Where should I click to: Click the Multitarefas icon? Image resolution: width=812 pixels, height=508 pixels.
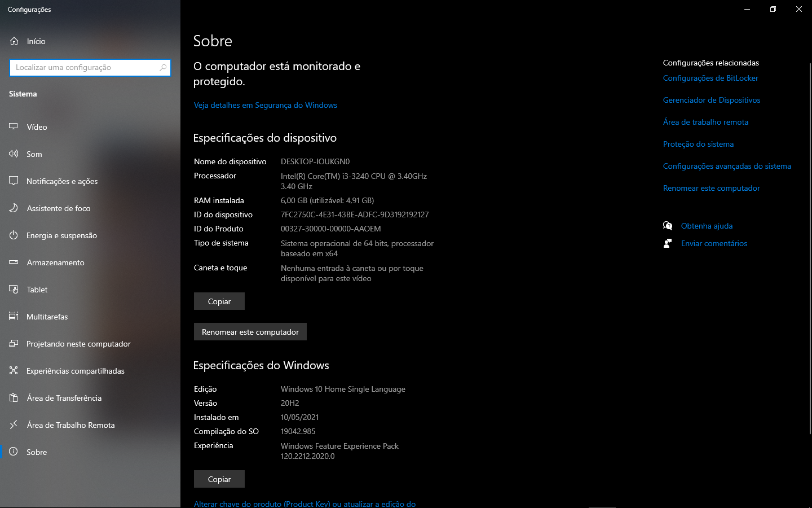[x=14, y=316]
